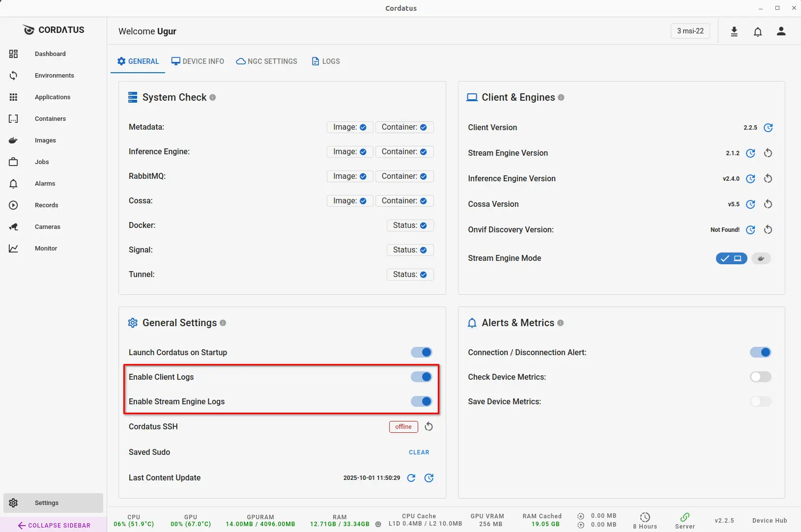801x532 pixels.
Task: Select Docker mode for Stream Engine Mode
Action: click(x=761, y=258)
